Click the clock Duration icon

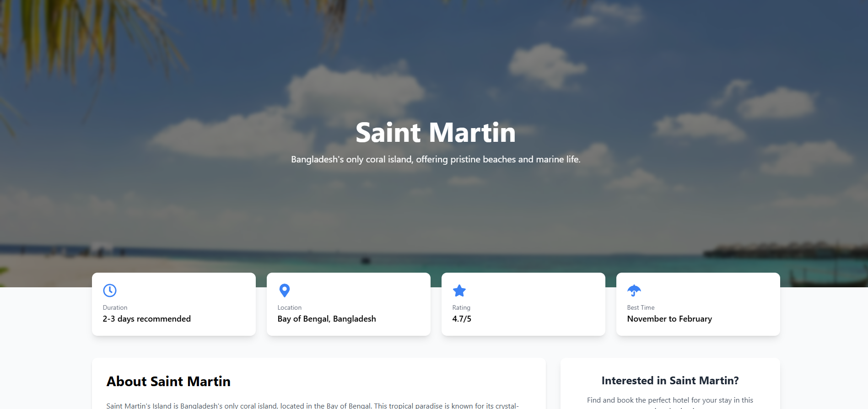110,291
